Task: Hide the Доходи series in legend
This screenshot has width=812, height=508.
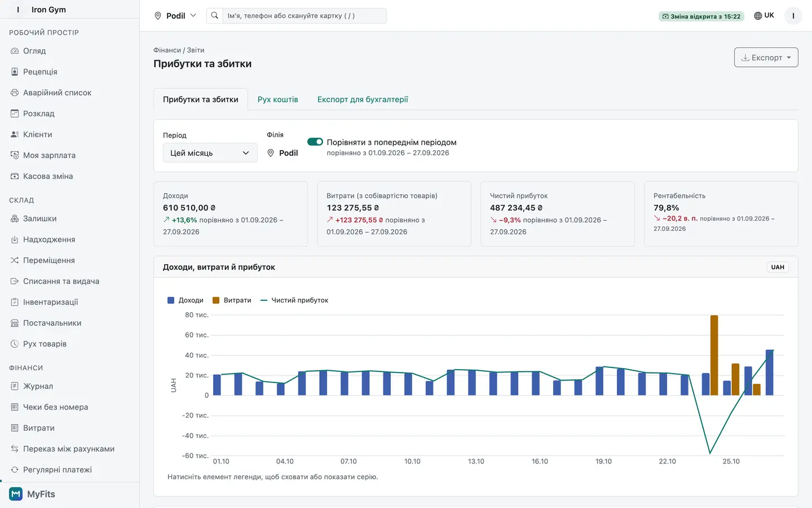Action: pyautogui.click(x=186, y=300)
